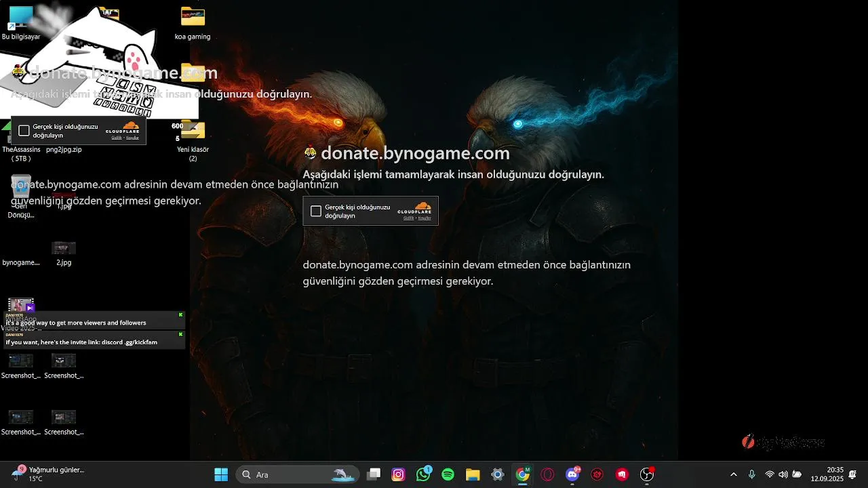Select the png2jpg.zip file label
This screenshot has height=488, width=868.
(x=64, y=150)
